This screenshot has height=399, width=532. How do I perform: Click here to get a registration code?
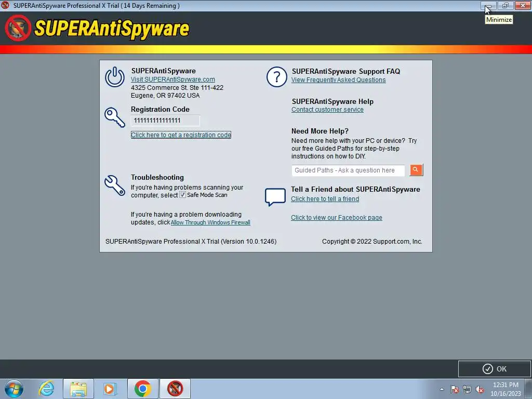[181, 135]
